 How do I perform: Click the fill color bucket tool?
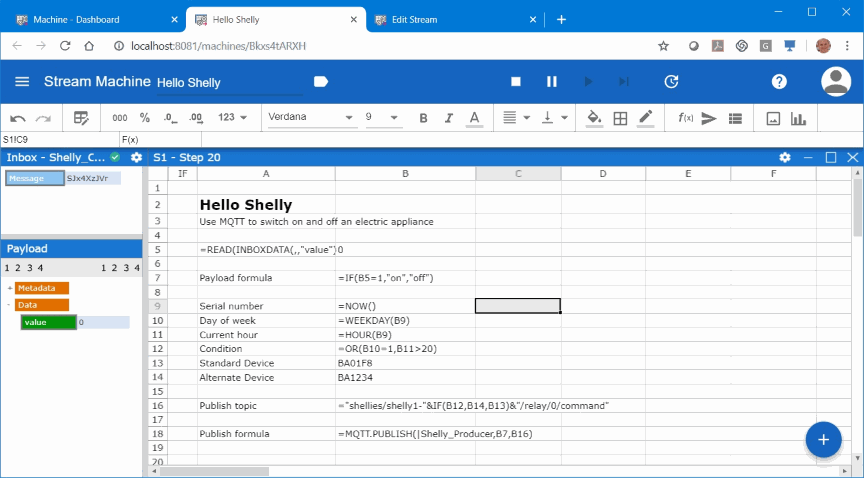594,118
